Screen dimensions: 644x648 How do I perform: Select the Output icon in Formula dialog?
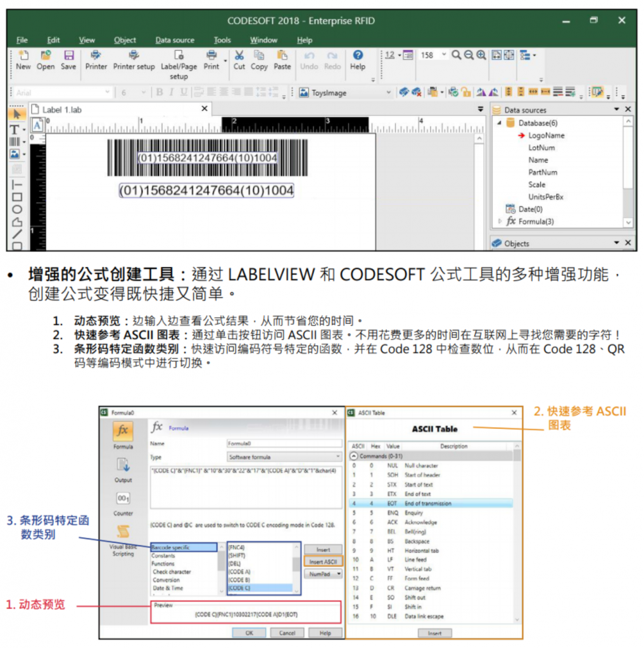coord(123,466)
